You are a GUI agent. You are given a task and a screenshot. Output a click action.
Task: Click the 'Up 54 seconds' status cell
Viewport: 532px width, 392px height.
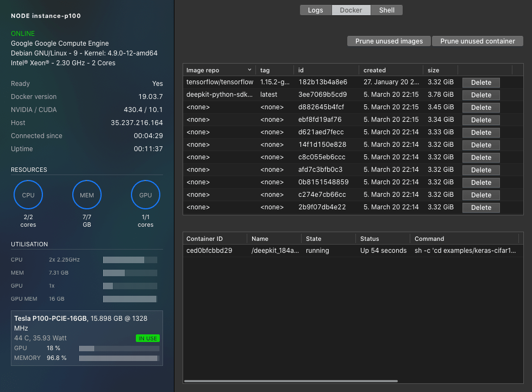coord(384,251)
